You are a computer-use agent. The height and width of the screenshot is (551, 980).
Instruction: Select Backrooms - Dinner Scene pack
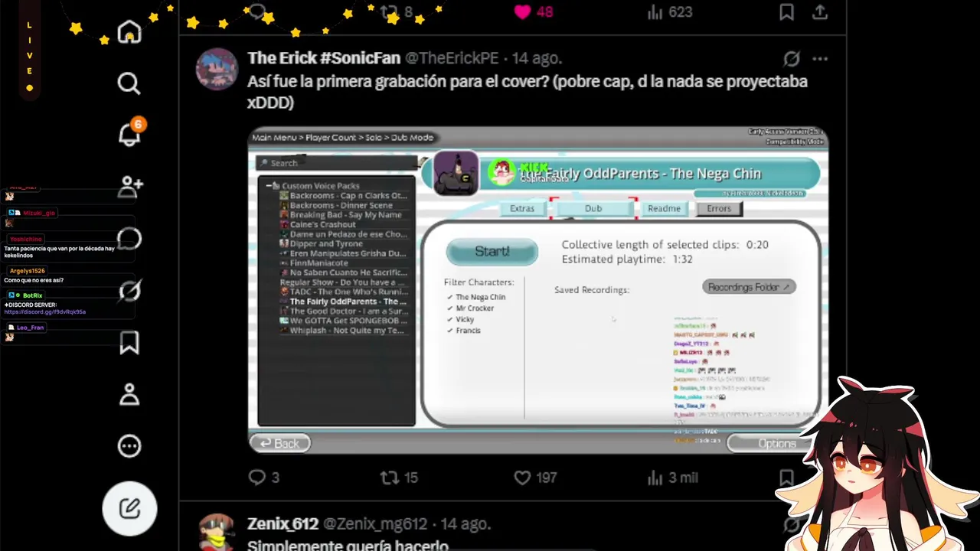(341, 205)
